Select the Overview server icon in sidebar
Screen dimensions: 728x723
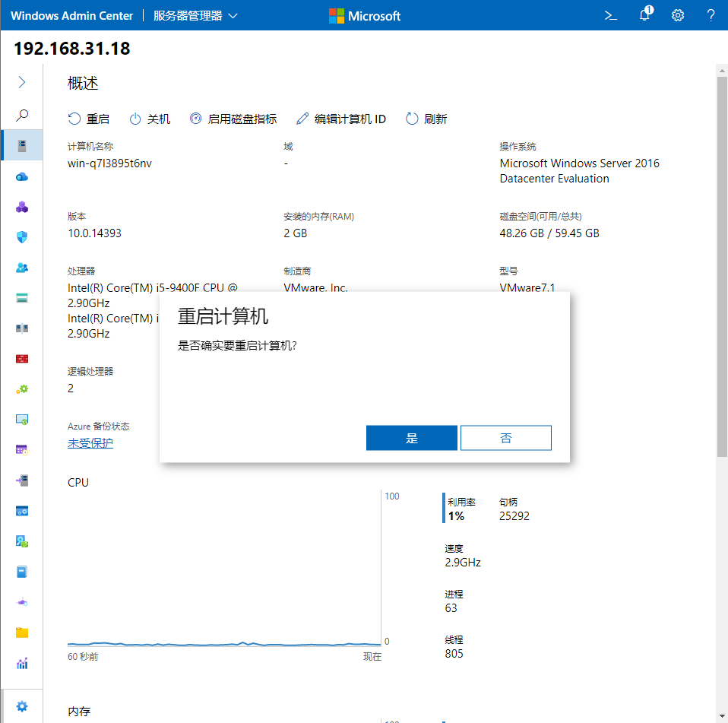click(x=22, y=146)
